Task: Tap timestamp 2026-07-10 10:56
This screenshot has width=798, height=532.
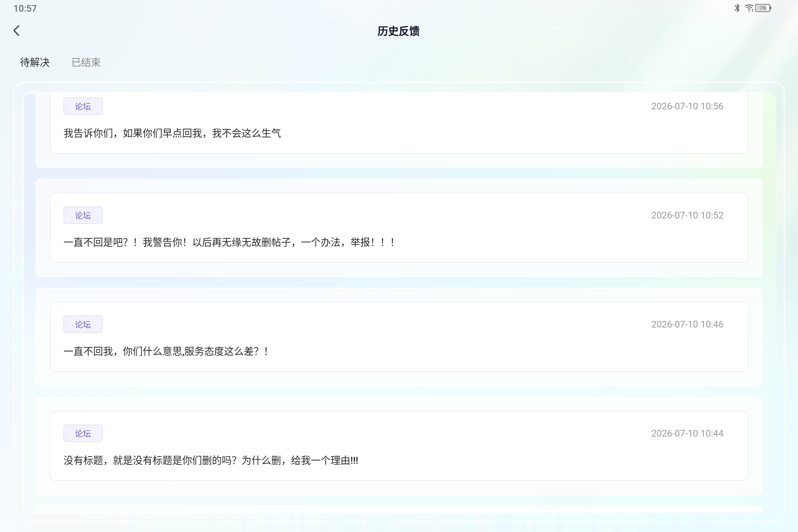Action: [x=687, y=106]
